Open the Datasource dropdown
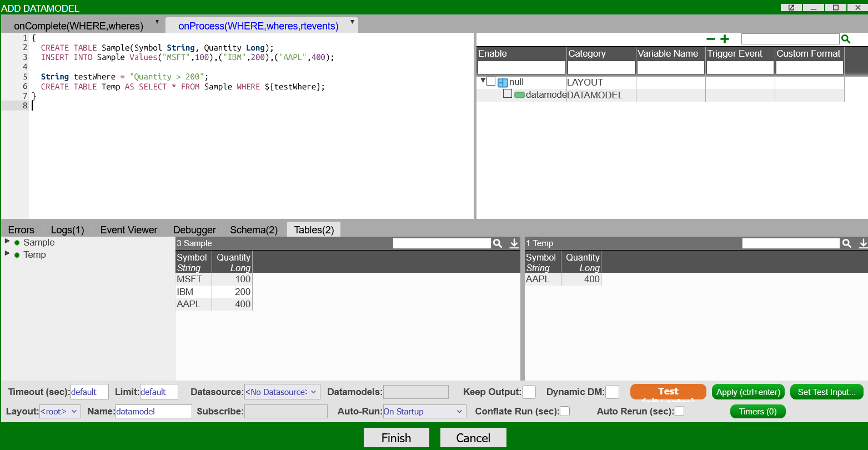The height and width of the screenshot is (450, 868). click(282, 392)
